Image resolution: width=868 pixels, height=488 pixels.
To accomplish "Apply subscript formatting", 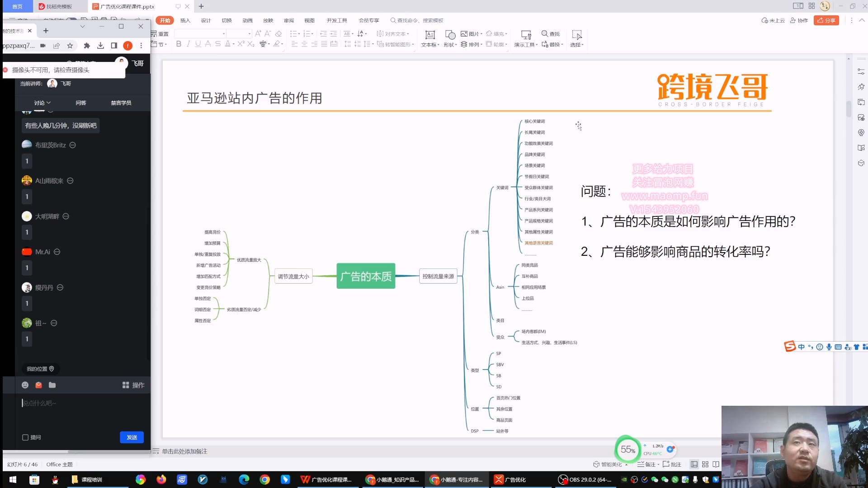I will [251, 44].
